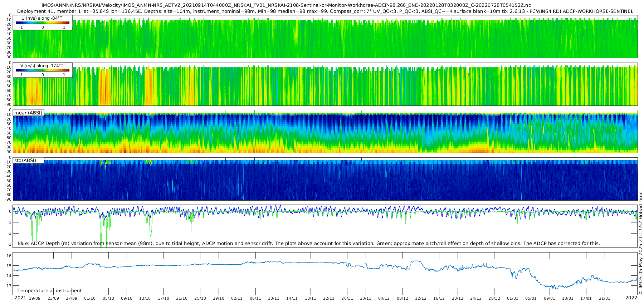Image resolution: width=644 pixels, height=304 pixels.
Task: Click the 'Temperature at instrument' label
Action: pos(49,291)
